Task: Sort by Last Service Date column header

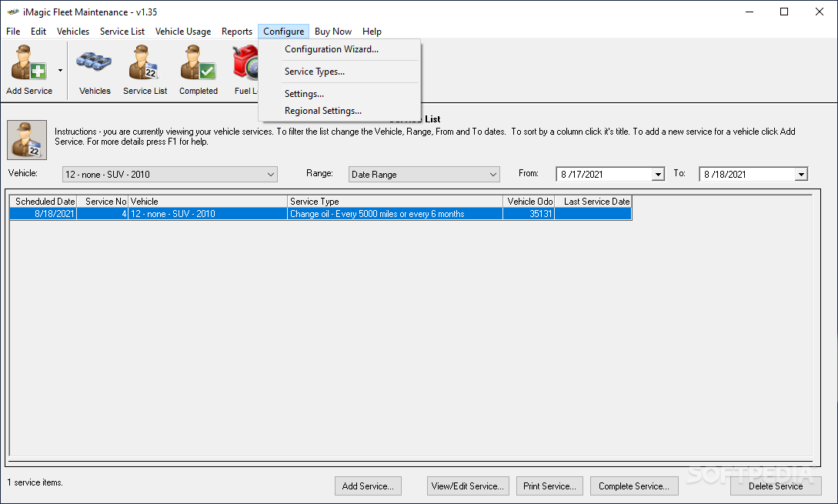Action: [593, 202]
